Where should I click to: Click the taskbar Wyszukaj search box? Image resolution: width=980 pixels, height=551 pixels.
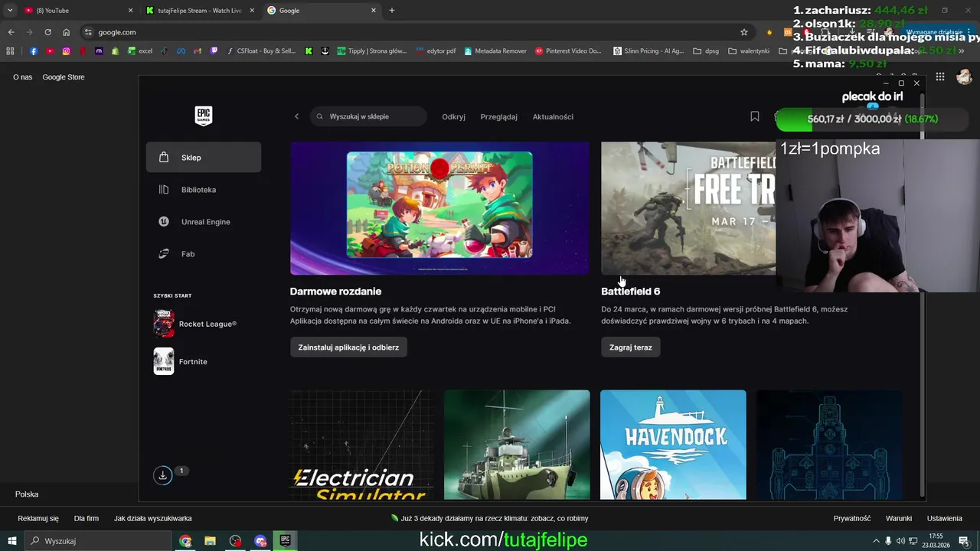pos(98,541)
